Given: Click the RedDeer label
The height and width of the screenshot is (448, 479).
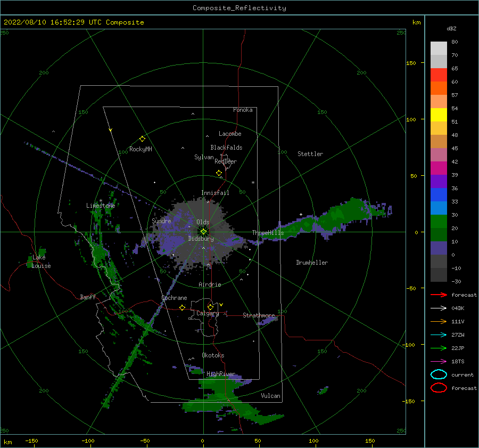Looking at the screenshot, I should (x=226, y=161).
